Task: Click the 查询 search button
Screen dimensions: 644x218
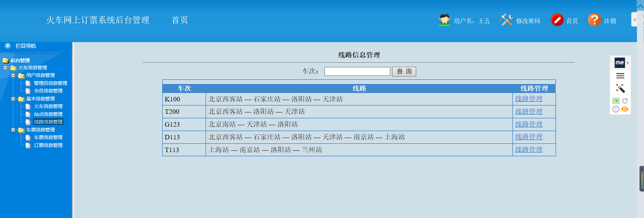Action: [404, 71]
